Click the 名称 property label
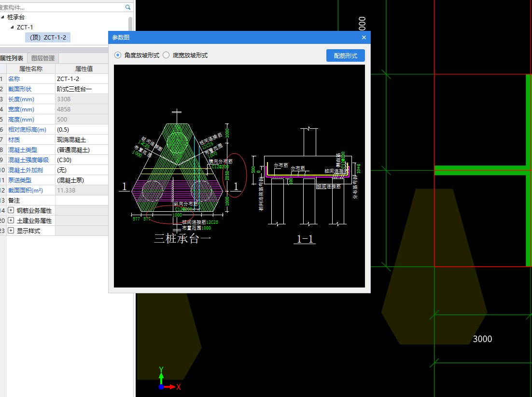 [x=14, y=79]
